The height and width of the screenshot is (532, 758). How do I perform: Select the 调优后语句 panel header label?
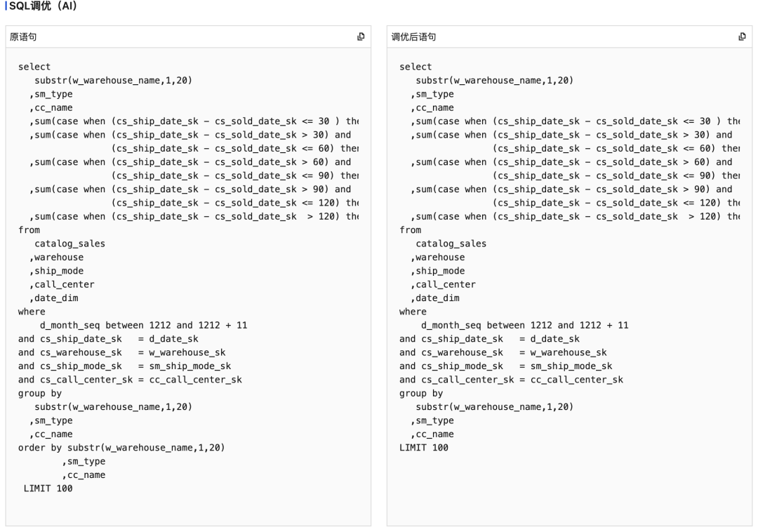pos(413,37)
